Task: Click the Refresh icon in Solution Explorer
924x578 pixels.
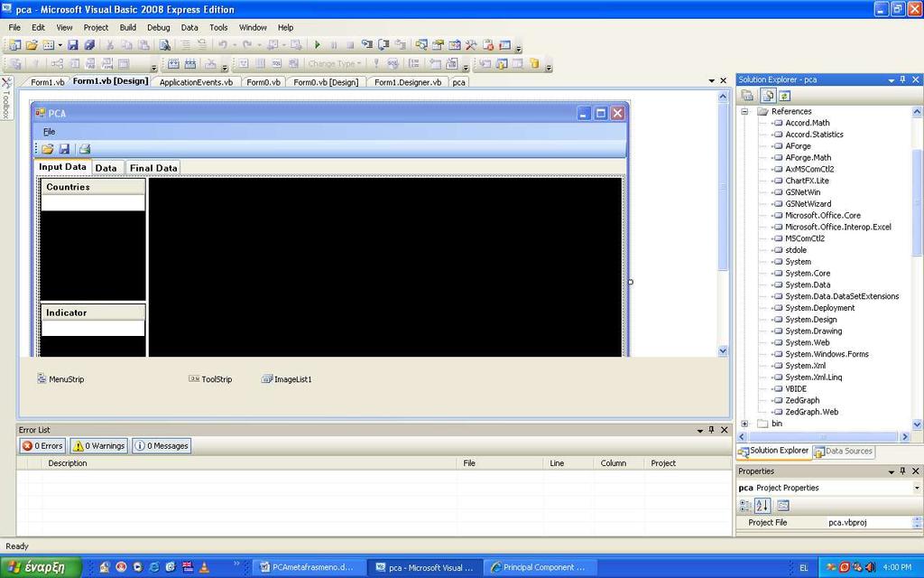Action: [x=784, y=96]
